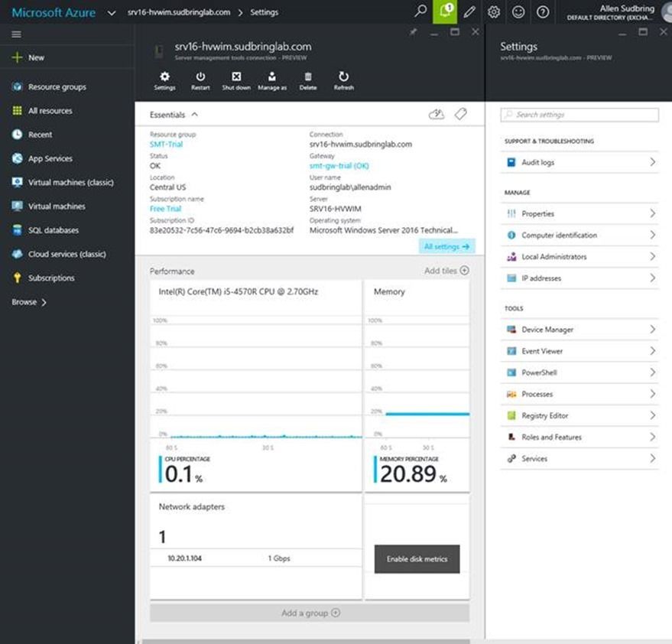Expand the Device Manager chevron
This screenshot has height=644, width=672.
pos(652,330)
